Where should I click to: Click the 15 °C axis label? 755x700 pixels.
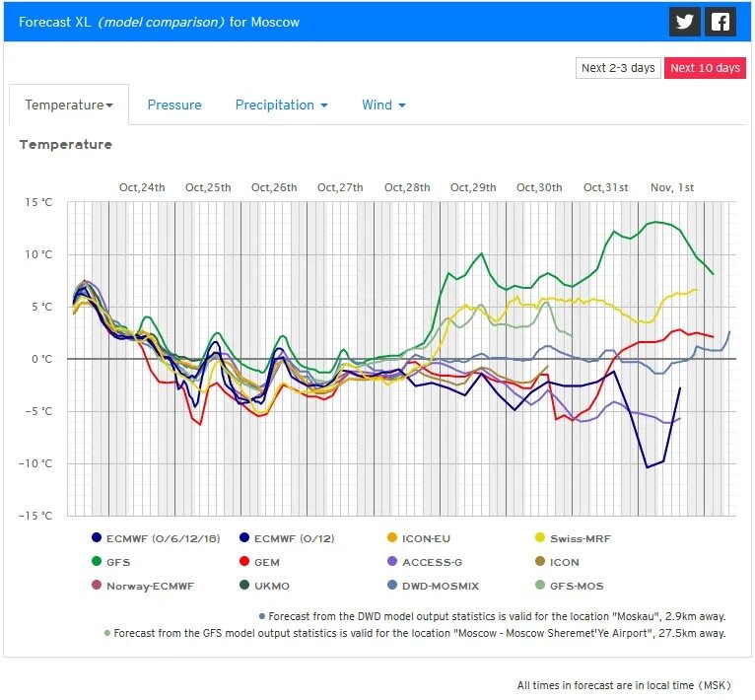click(x=38, y=202)
